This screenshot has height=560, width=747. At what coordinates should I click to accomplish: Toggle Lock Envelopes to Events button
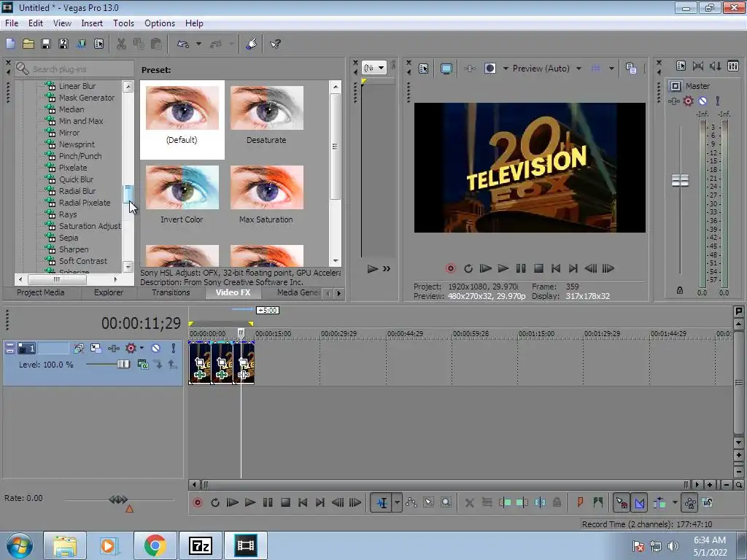689,502
